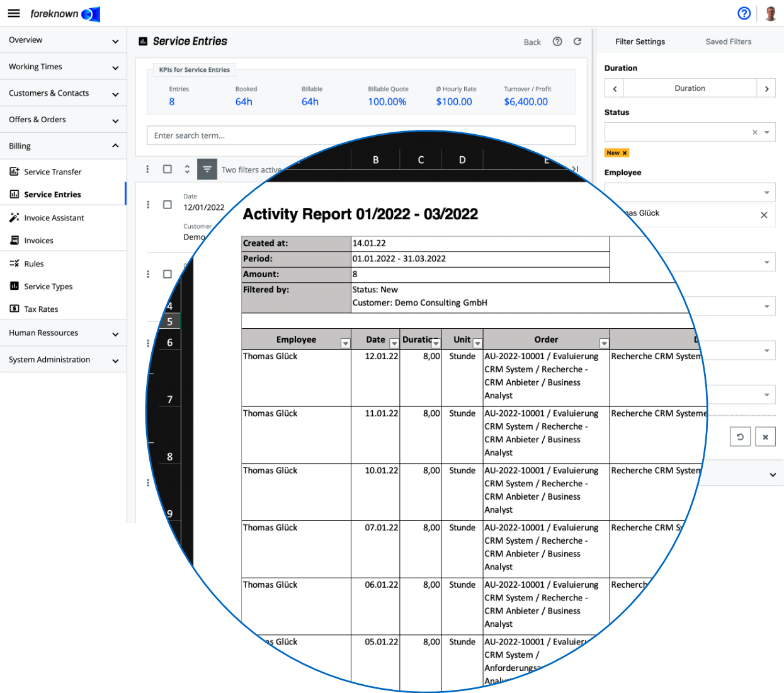This screenshot has height=693, width=784.
Task: Clear the Status field
Action: point(755,132)
